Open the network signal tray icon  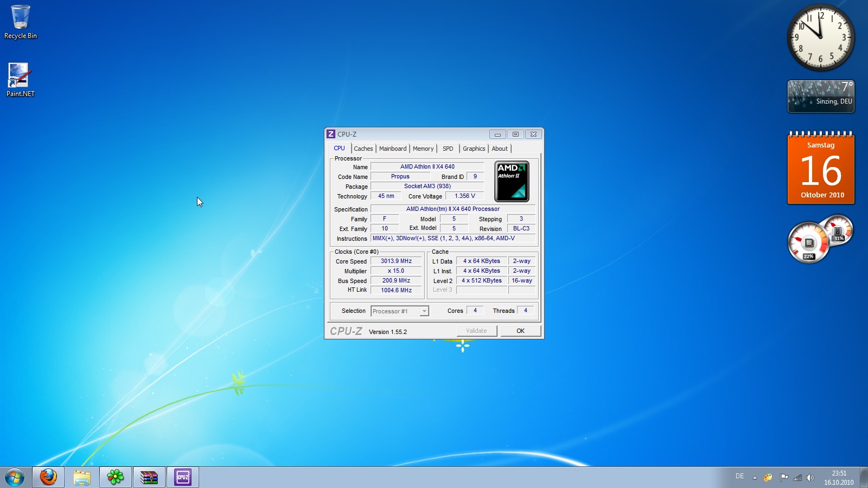(x=797, y=478)
